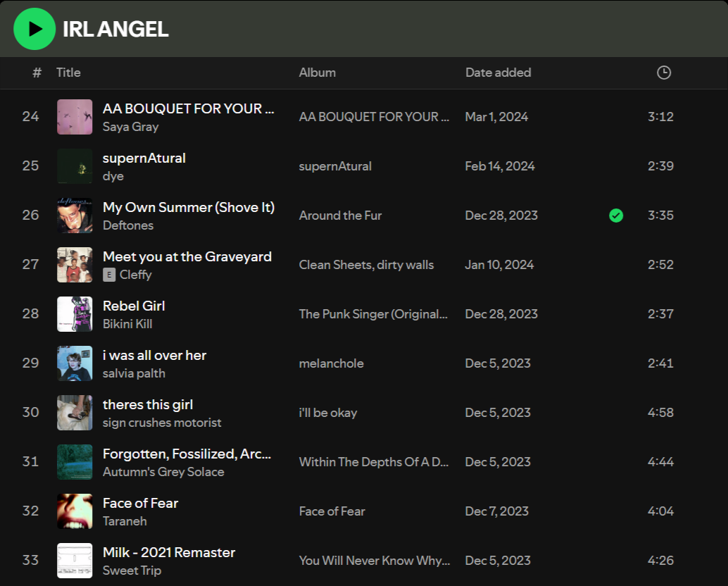The height and width of the screenshot is (586, 728).
Task: Open The Punk Singer album link
Action: pyautogui.click(x=373, y=314)
